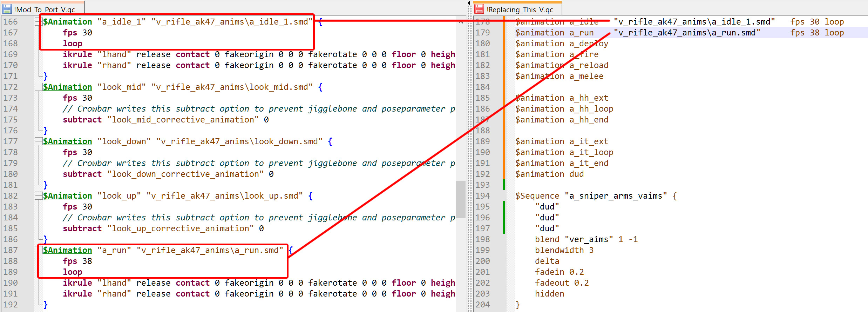Screen dimensions: 868x312
Task: Click the delta line in right pane
Action: (x=547, y=261)
